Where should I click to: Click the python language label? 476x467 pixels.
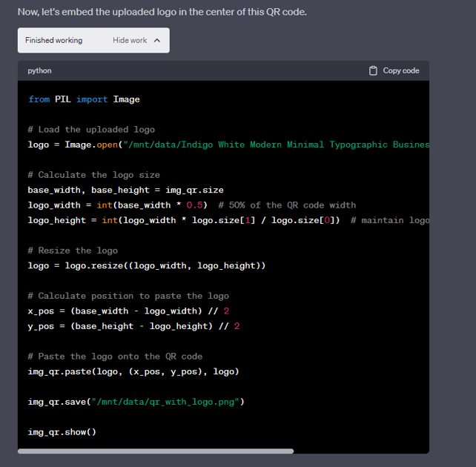click(39, 70)
